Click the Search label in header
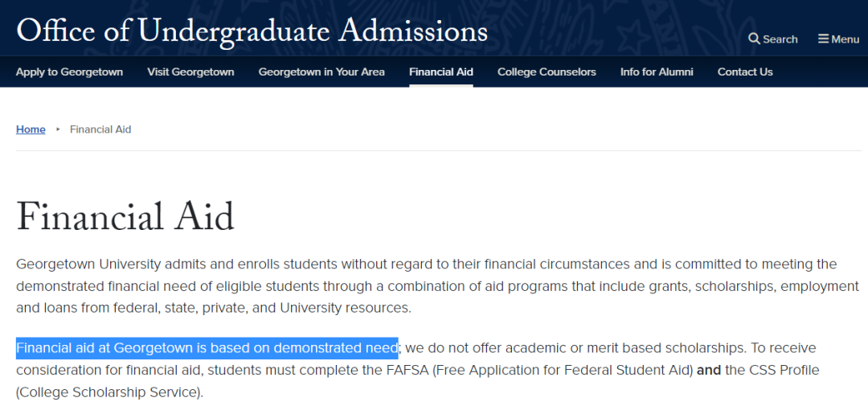 (780, 39)
